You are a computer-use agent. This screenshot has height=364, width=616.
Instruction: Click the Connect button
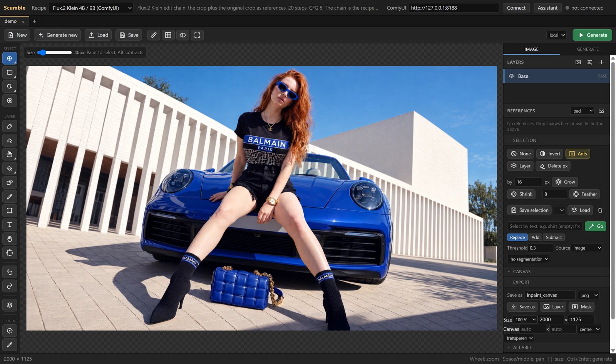tap(516, 8)
